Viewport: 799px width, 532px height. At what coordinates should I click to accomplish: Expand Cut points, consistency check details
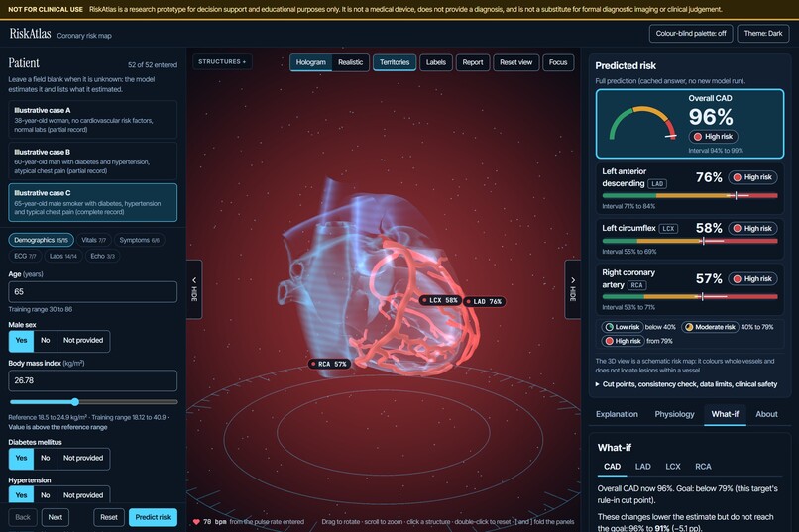pyautogui.click(x=686, y=384)
